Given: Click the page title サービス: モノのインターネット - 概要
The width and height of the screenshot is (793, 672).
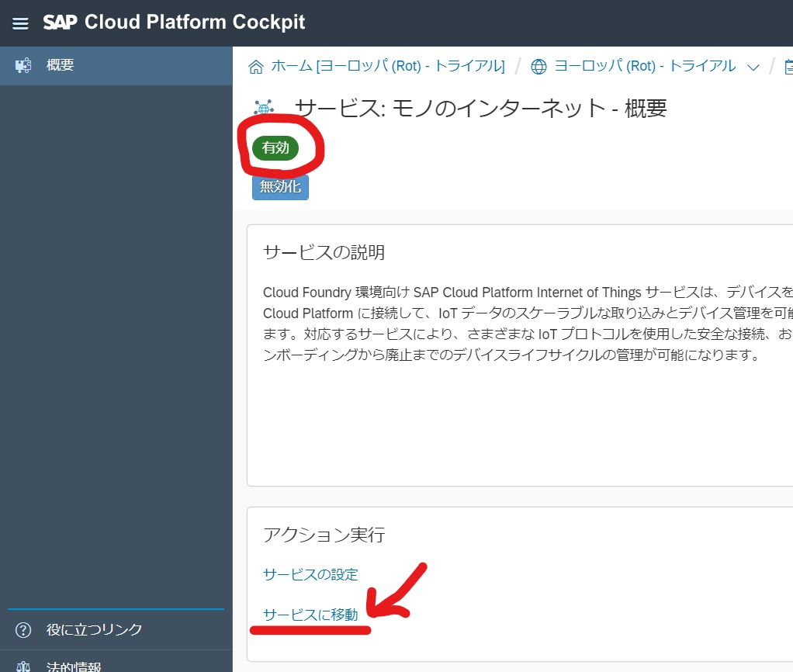Looking at the screenshot, I should pyautogui.click(x=480, y=108).
